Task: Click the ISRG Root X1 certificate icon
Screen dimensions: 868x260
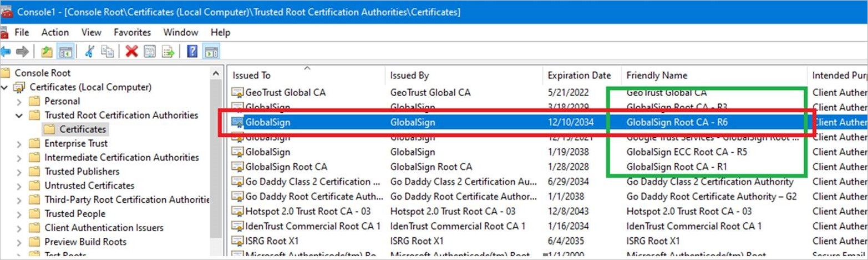Action: point(237,241)
